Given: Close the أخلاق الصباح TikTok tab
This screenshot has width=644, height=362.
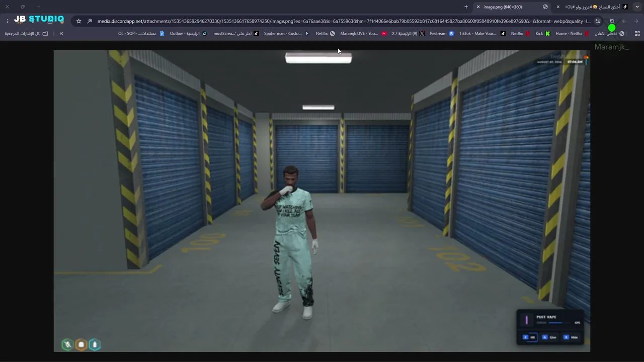Looking at the screenshot, I should coord(557,7).
